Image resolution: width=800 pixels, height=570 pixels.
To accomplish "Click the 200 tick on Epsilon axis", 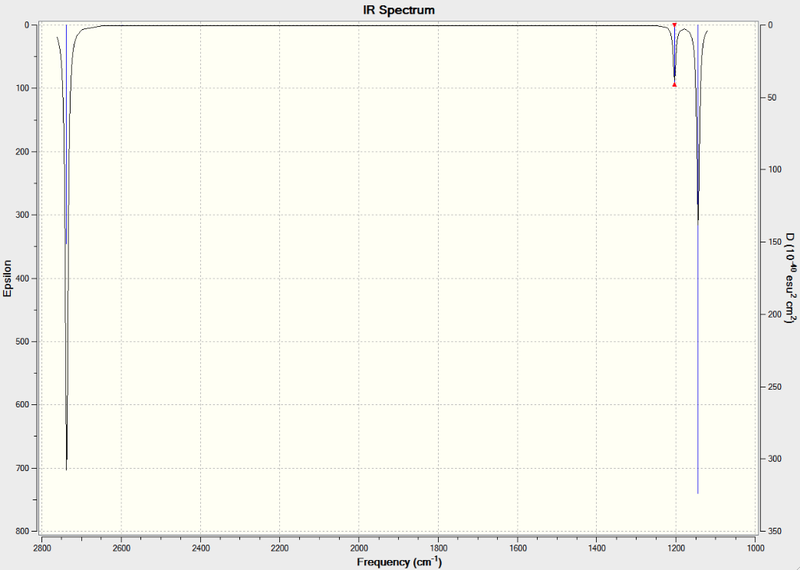I will point(23,152).
